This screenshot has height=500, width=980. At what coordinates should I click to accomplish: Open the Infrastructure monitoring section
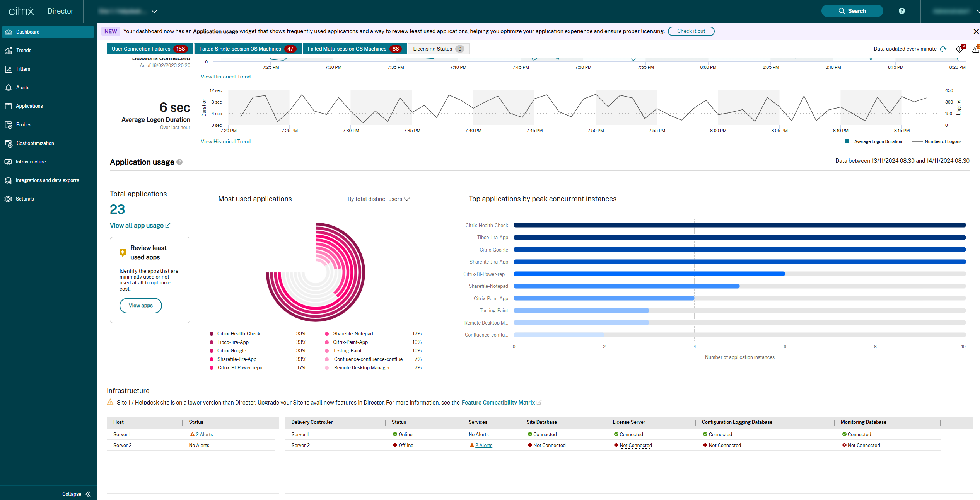click(x=31, y=162)
